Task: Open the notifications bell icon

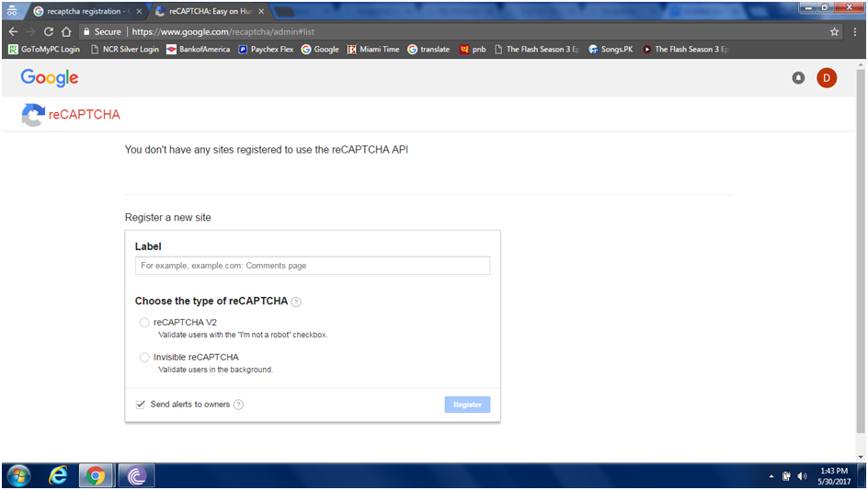Action: (798, 78)
